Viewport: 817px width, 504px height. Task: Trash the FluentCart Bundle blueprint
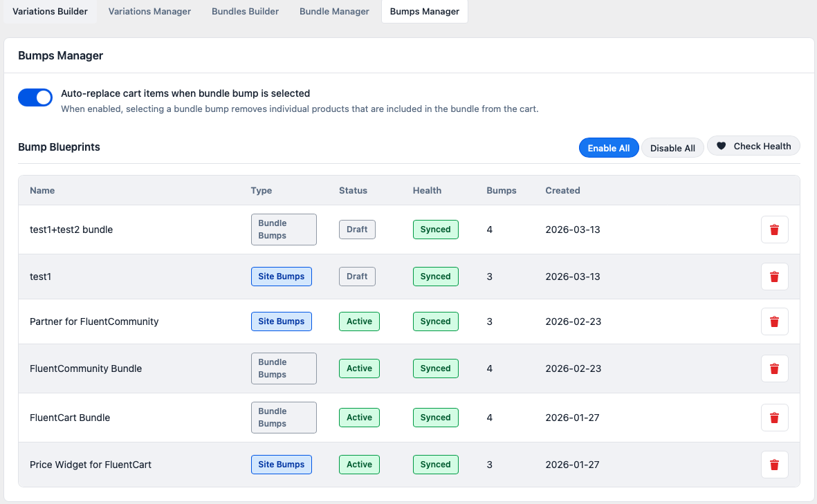tap(774, 418)
